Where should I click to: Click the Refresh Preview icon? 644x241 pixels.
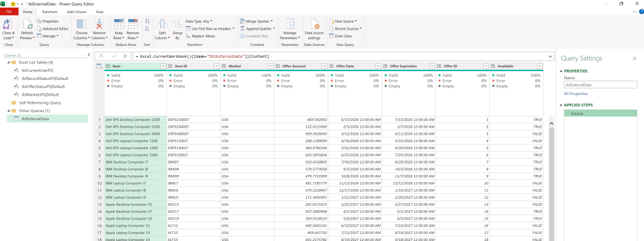pos(27,25)
